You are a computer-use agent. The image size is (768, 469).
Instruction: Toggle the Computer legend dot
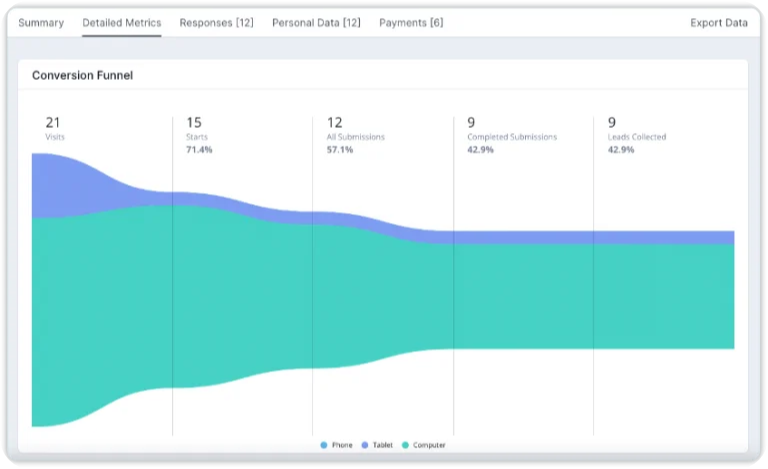point(405,445)
